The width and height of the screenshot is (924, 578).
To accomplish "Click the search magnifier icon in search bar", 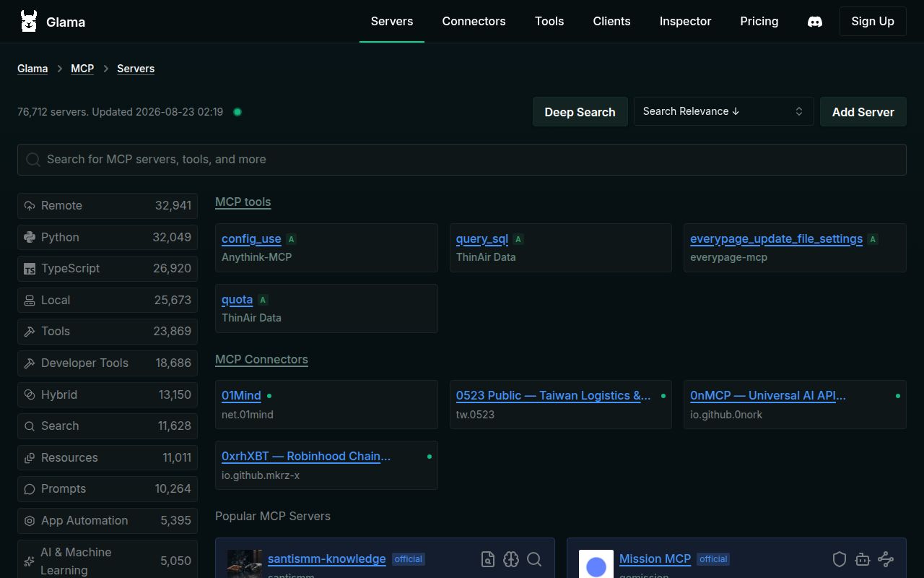I will pyautogui.click(x=33, y=160).
